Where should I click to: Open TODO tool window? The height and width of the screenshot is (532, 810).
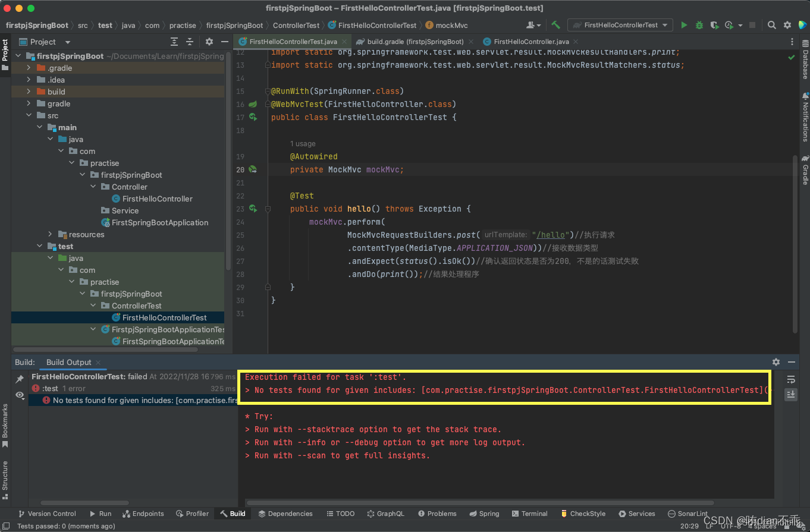341,514
